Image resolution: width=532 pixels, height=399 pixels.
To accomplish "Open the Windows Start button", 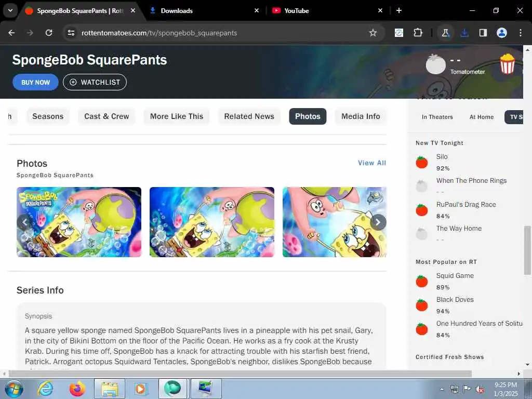I will 14,389.
